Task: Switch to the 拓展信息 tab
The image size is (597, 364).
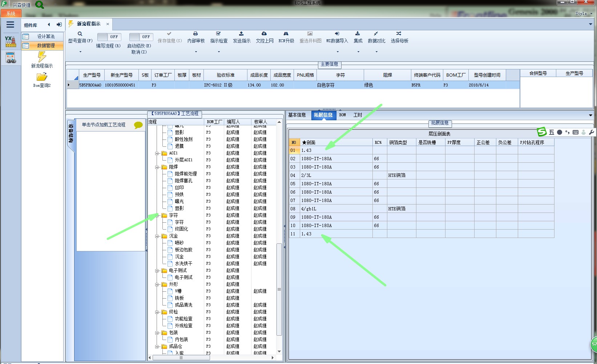Action: pyautogui.click(x=323, y=115)
